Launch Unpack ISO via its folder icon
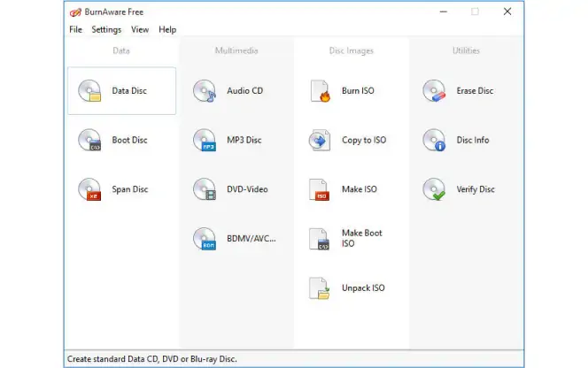This screenshot has height=368, width=588. pos(320,287)
